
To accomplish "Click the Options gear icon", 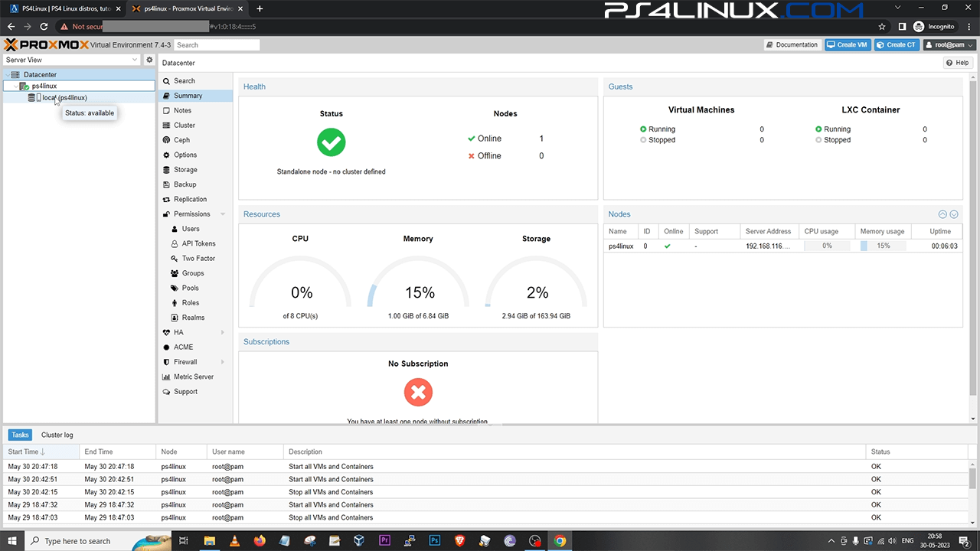I will (166, 155).
